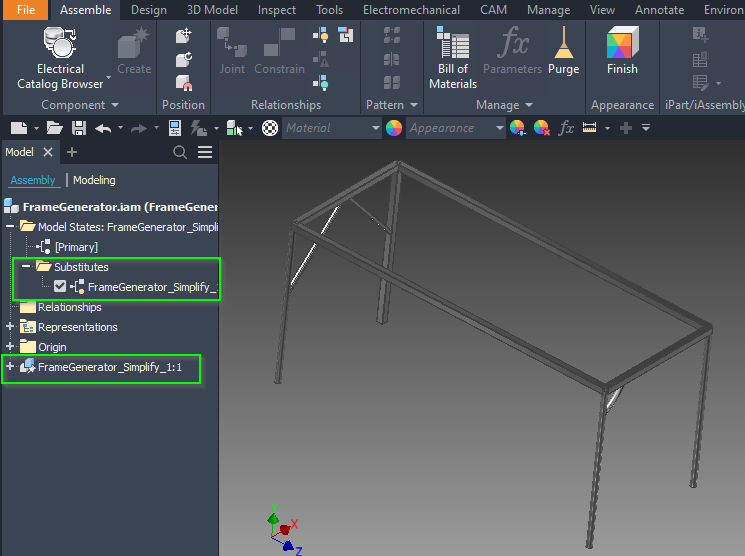Switch to the Manage ribbon tab
This screenshot has width=745, height=556.
pos(548,10)
